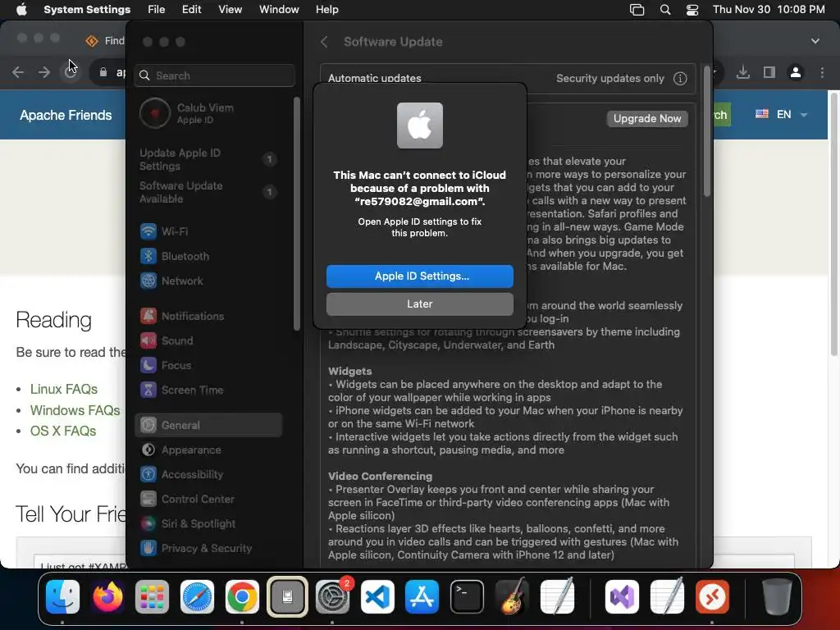The image size is (840, 630).
Task: Select Update Apple ID Settings row
Action: 208,159
